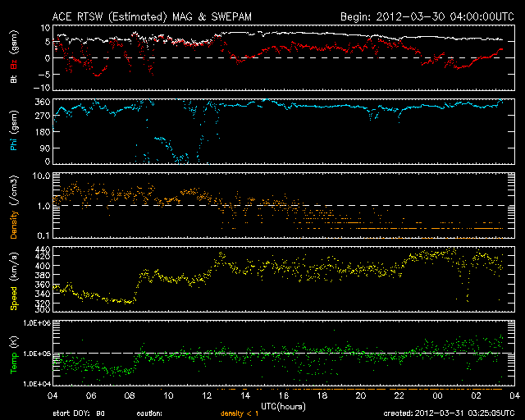Click the 'created: 2012-03-31 03:25:05UTC' timestamp

click(449, 413)
